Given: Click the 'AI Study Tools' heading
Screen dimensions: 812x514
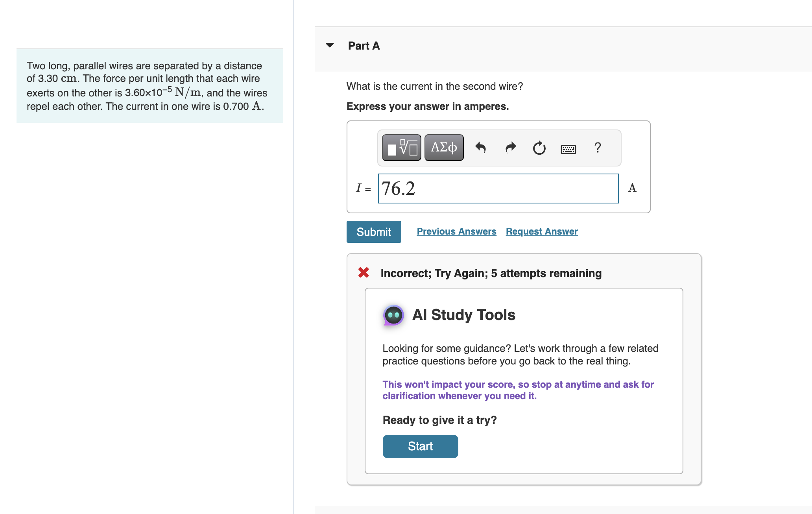Looking at the screenshot, I should click(x=463, y=315).
